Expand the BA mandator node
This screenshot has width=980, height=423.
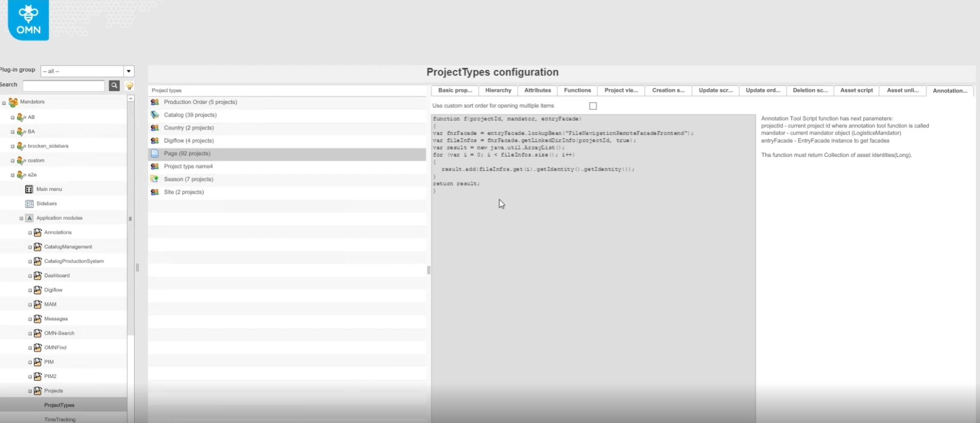(x=13, y=132)
